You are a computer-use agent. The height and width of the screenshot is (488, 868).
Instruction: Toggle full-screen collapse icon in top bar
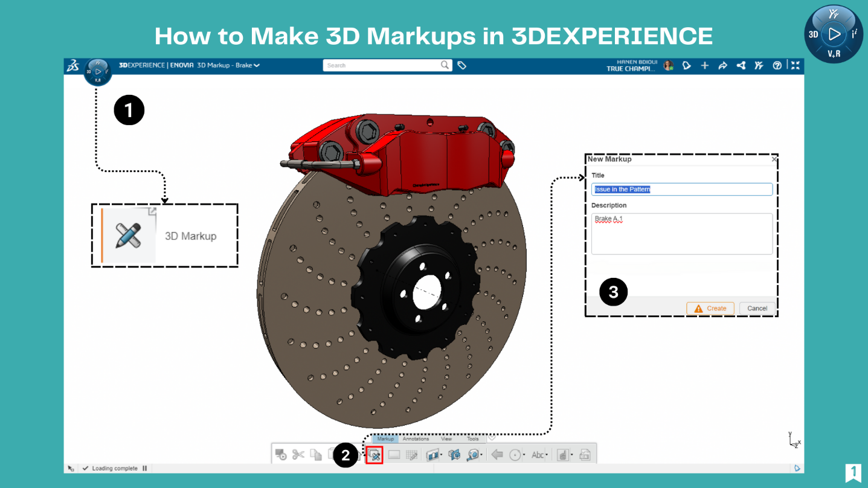pyautogui.click(x=796, y=65)
